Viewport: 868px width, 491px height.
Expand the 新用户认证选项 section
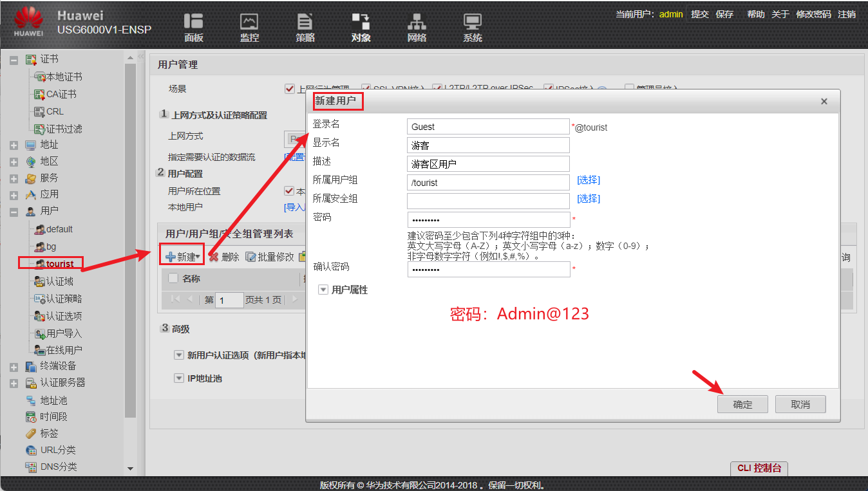coord(179,355)
